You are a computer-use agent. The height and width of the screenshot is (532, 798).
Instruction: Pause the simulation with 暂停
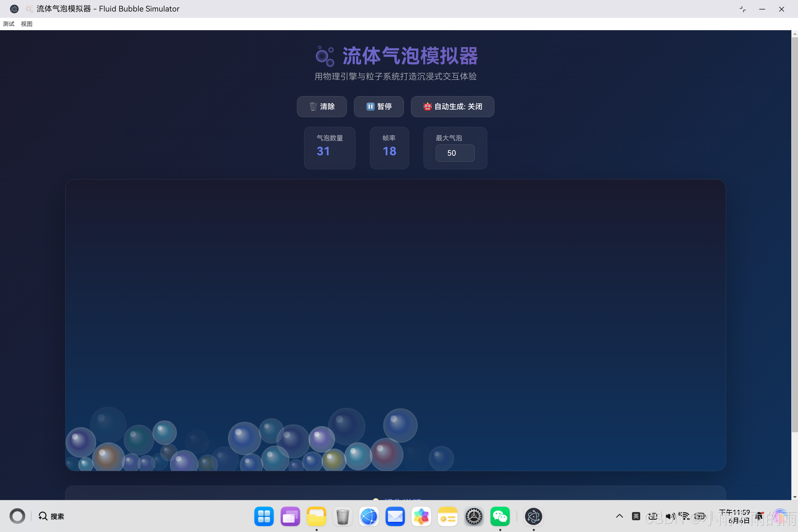click(x=379, y=107)
